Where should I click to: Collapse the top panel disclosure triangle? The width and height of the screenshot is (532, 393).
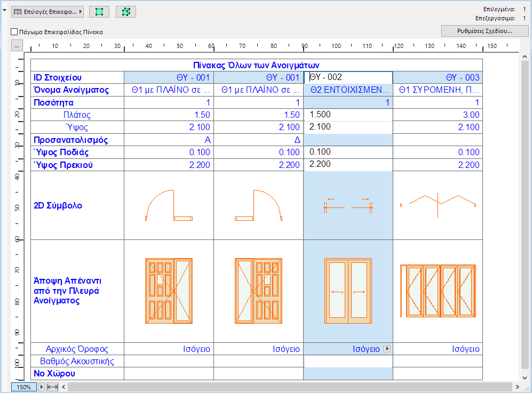click(x=5, y=11)
